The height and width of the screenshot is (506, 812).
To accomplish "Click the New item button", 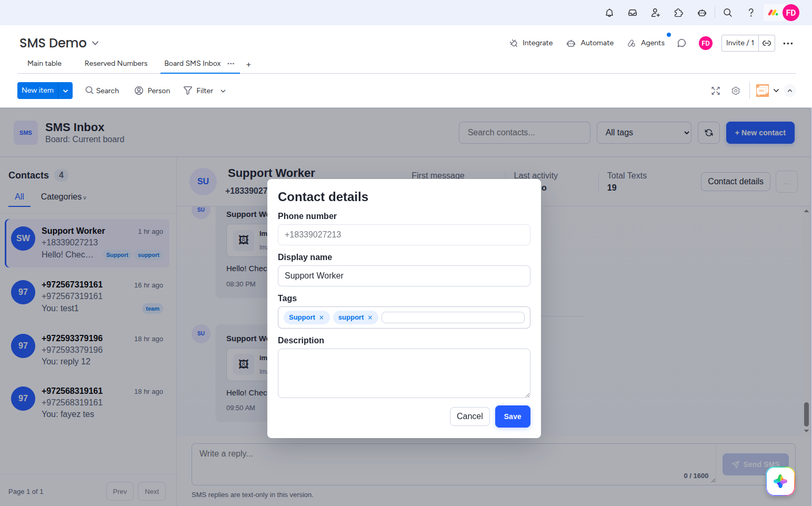I will (38, 91).
